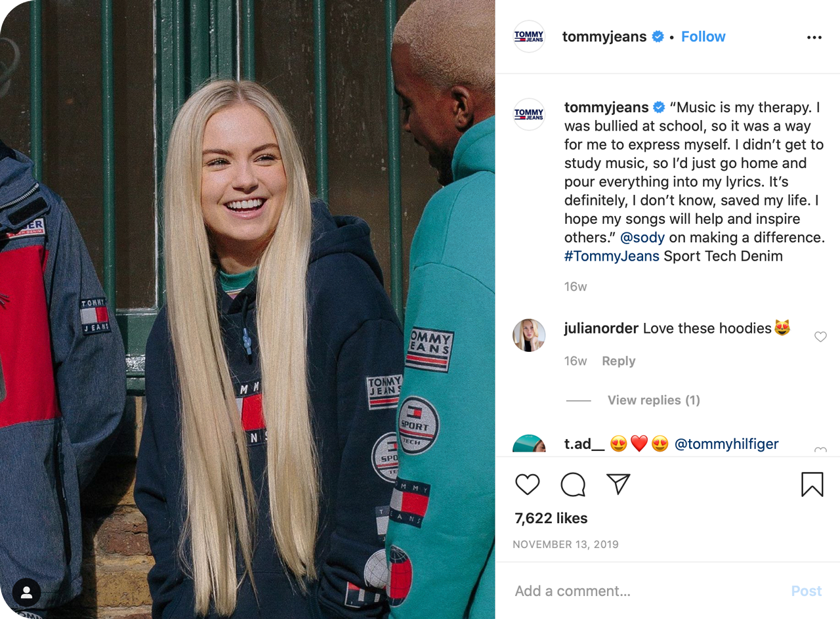This screenshot has height=619, width=840.
Task: Open the #TommyJeans hashtag
Action: pos(612,256)
